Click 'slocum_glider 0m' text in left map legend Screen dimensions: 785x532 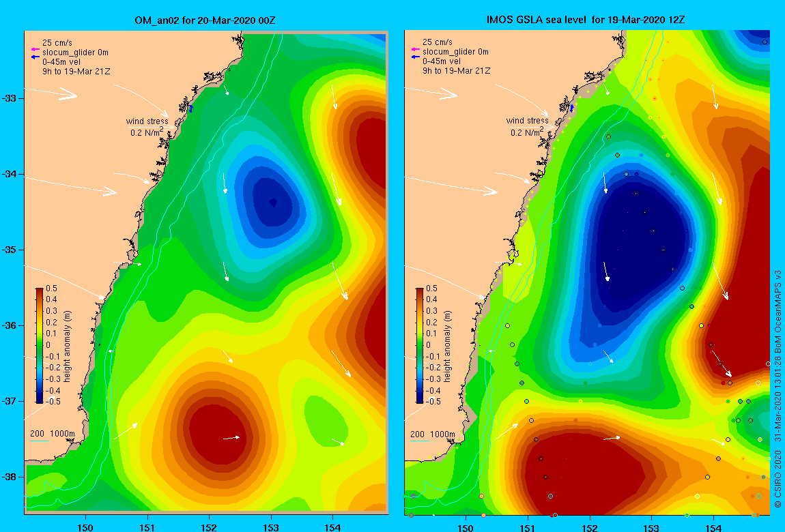point(75,53)
